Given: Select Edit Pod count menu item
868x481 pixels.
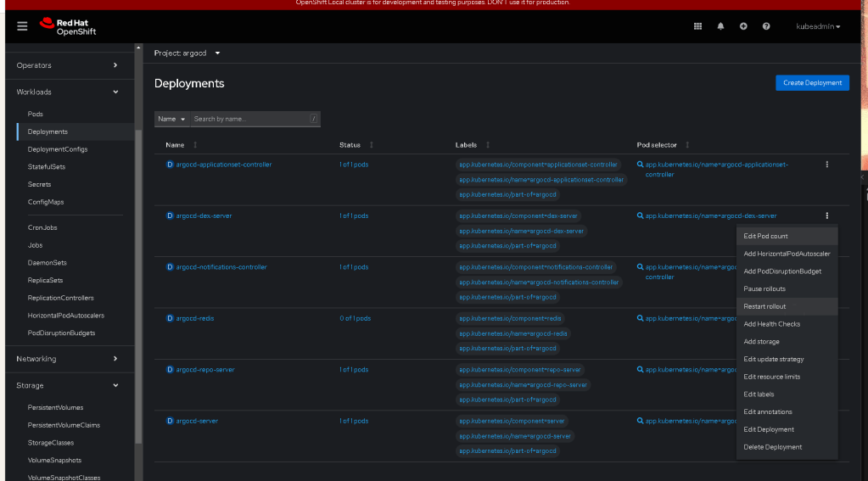Looking at the screenshot, I should 787,237.
